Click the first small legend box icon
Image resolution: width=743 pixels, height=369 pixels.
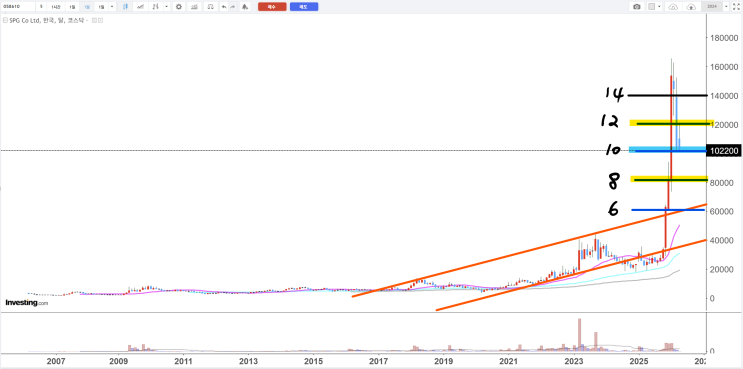coord(94,20)
